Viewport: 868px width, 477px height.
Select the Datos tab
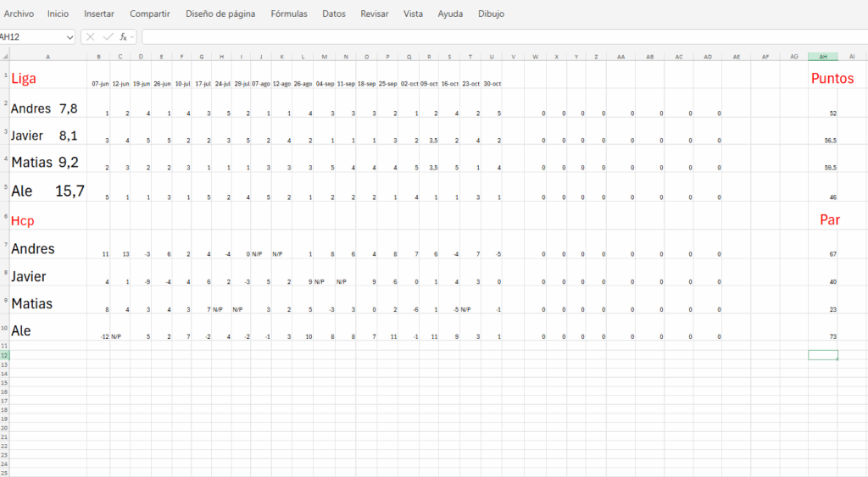tap(334, 14)
